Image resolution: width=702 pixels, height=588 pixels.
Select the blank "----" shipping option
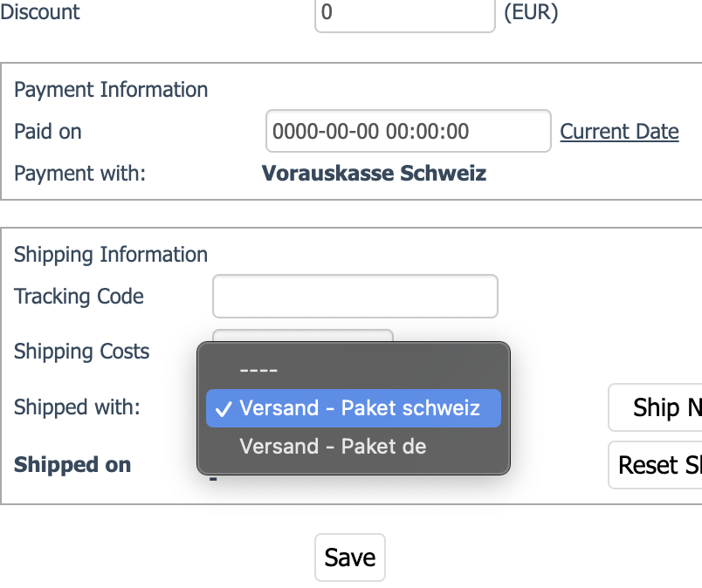(258, 369)
